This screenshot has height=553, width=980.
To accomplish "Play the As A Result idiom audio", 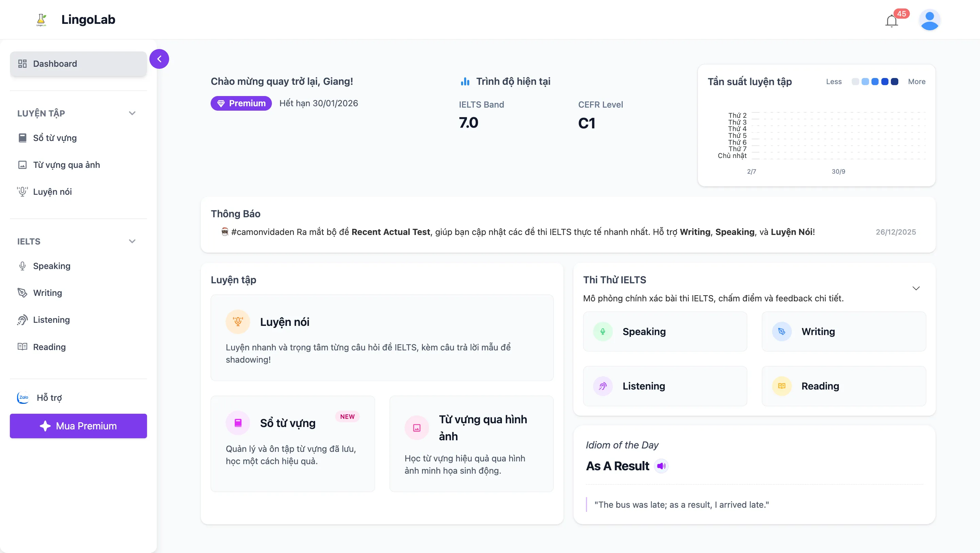I will pos(661,466).
